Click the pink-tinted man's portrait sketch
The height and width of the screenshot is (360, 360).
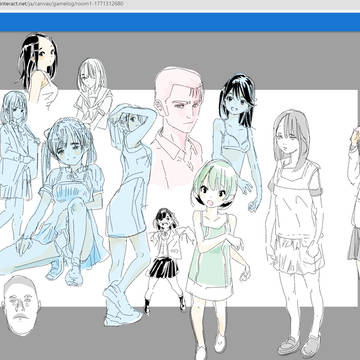pyautogui.click(x=177, y=127)
